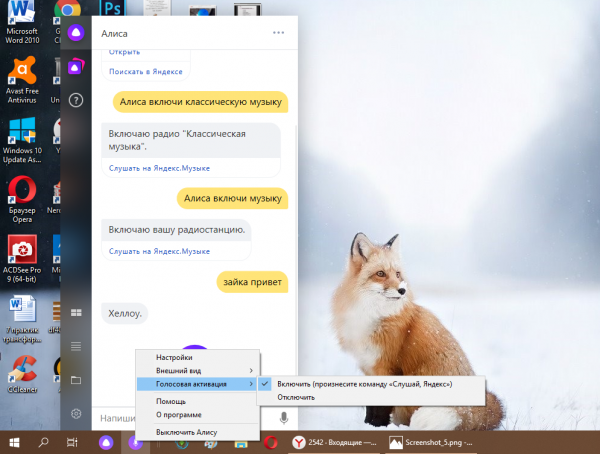This screenshot has width=600, height=454.
Task: Open the folder icon in Alice sidebar
Action: (76, 380)
